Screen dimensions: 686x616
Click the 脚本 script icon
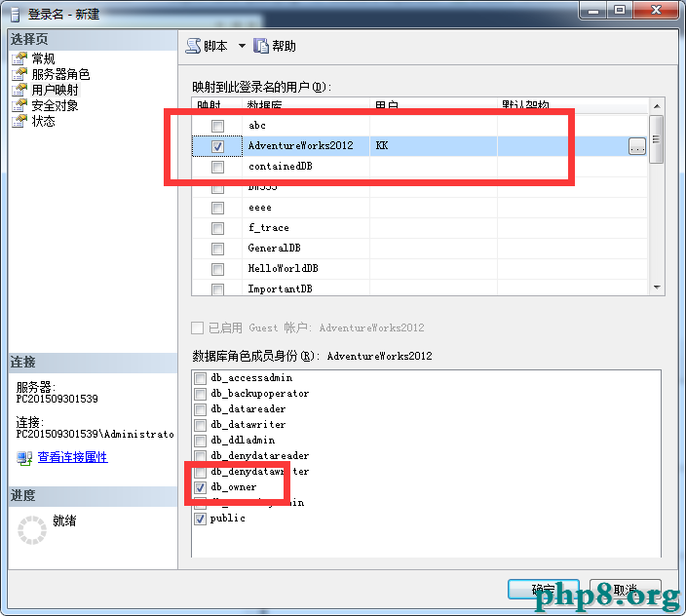[x=193, y=46]
